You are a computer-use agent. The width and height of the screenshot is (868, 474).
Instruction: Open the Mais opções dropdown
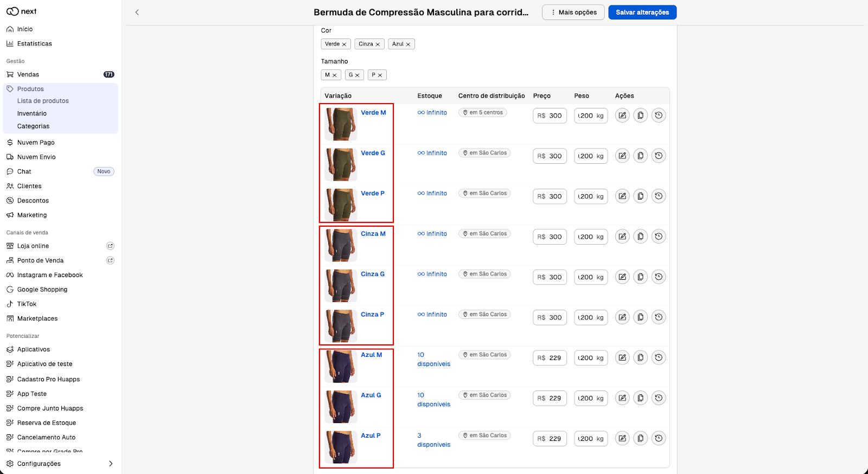573,12
